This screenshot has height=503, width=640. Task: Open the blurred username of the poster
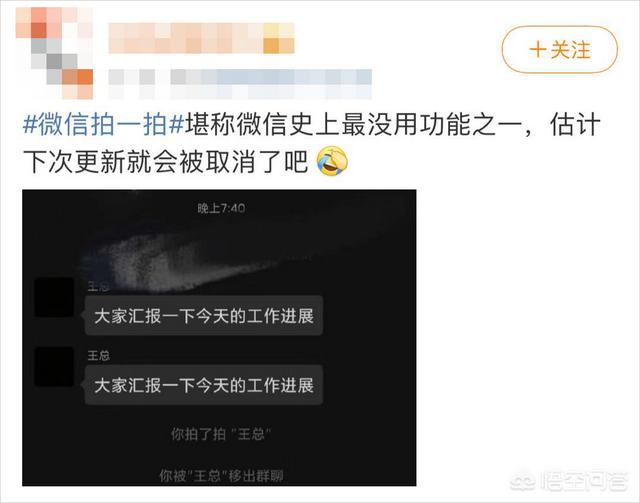tap(201, 38)
